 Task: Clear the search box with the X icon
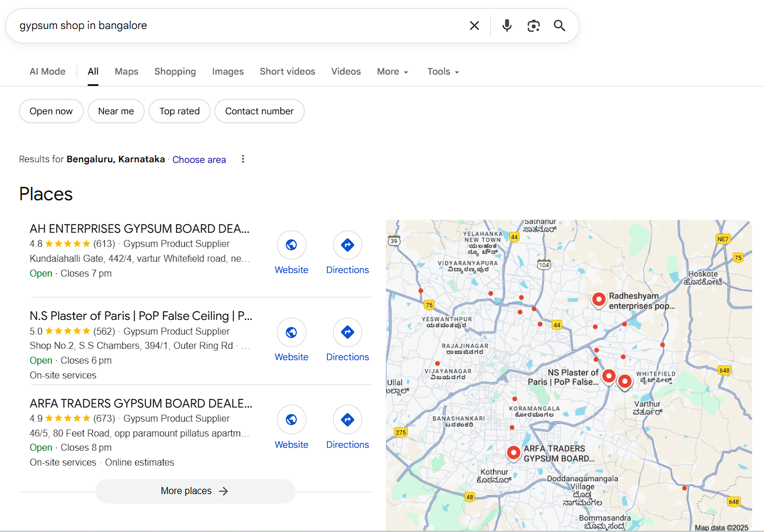474,25
